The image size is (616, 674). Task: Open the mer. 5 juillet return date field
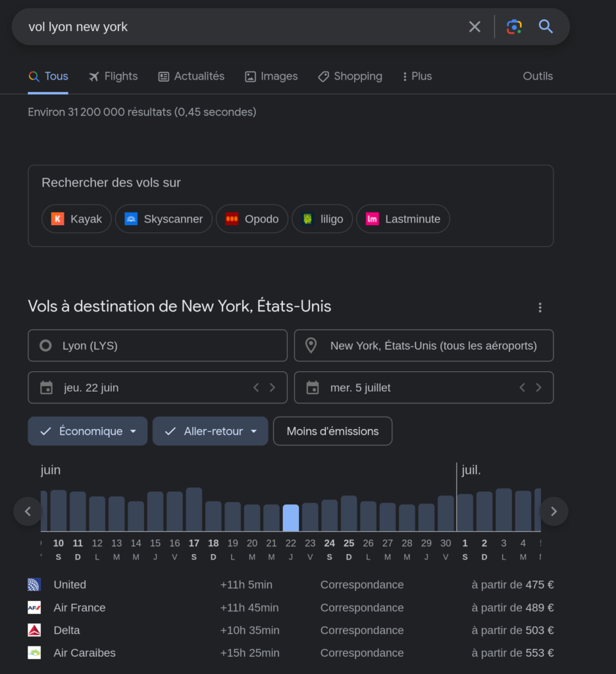[x=424, y=388]
